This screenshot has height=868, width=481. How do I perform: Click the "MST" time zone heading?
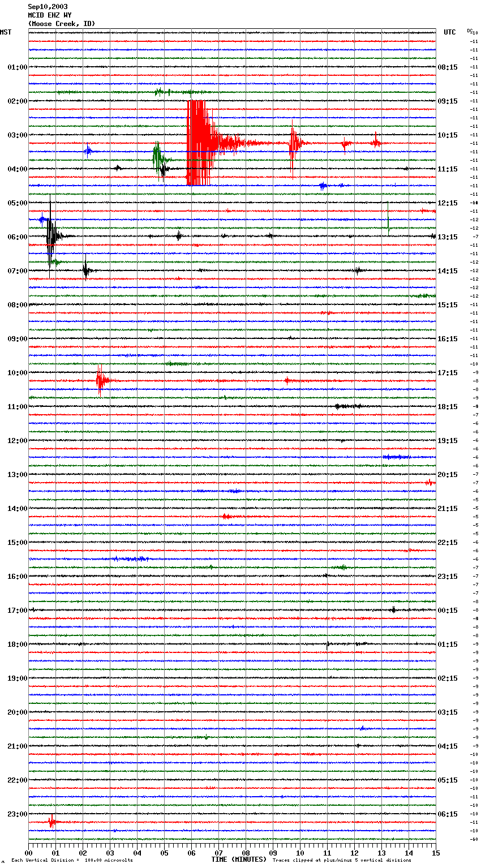pyautogui.click(x=6, y=32)
